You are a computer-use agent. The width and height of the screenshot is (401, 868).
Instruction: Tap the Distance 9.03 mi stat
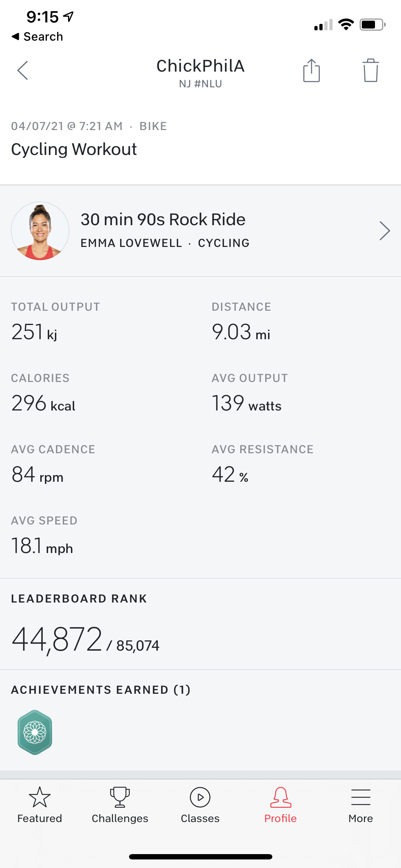(x=241, y=332)
